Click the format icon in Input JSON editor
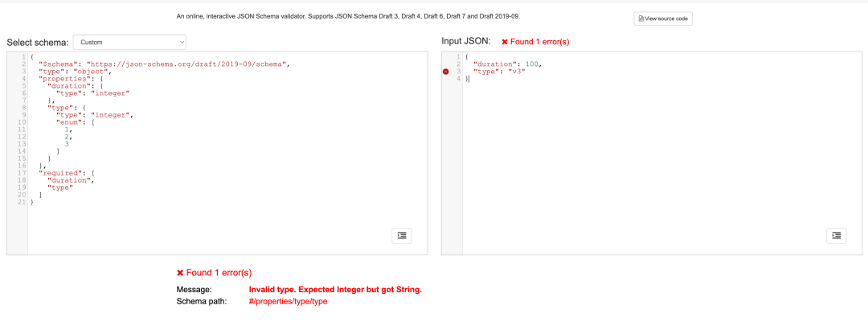This screenshot has width=868, height=326. (837, 235)
